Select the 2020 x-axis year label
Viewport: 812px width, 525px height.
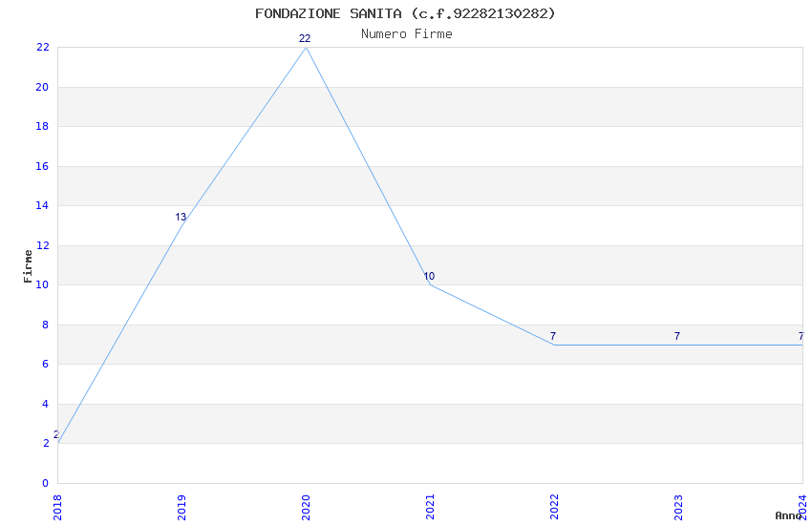point(306,508)
